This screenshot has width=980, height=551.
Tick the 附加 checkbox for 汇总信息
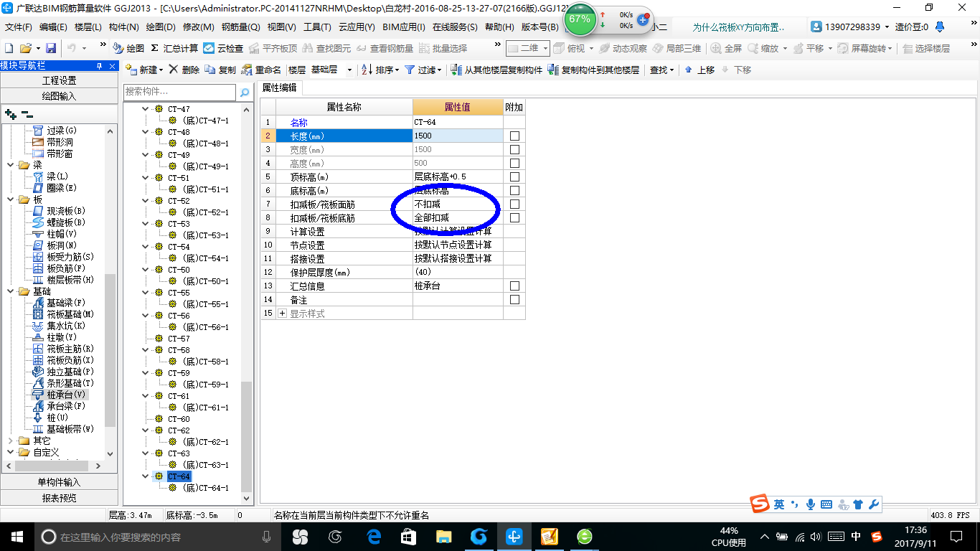(514, 286)
